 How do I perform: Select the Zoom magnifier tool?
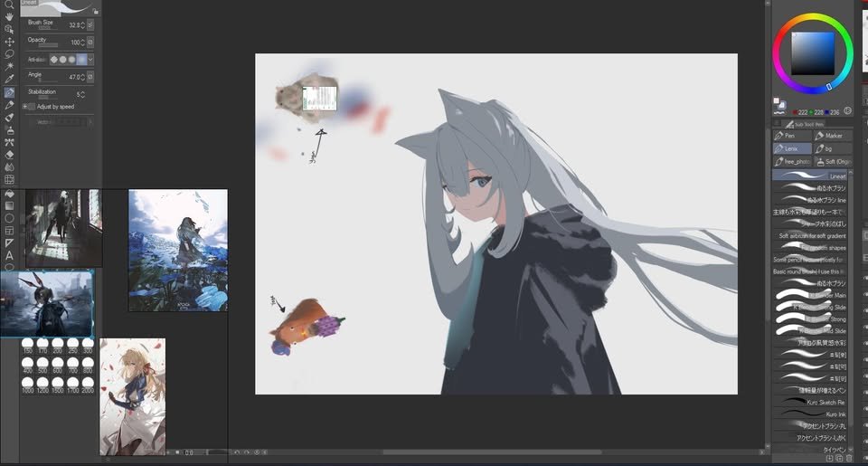click(x=9, y=5)
